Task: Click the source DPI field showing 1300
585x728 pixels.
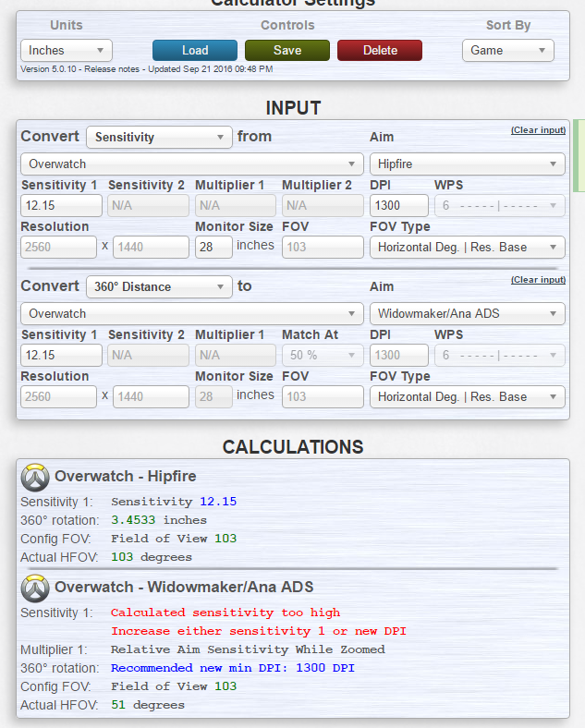Action: 399,206
